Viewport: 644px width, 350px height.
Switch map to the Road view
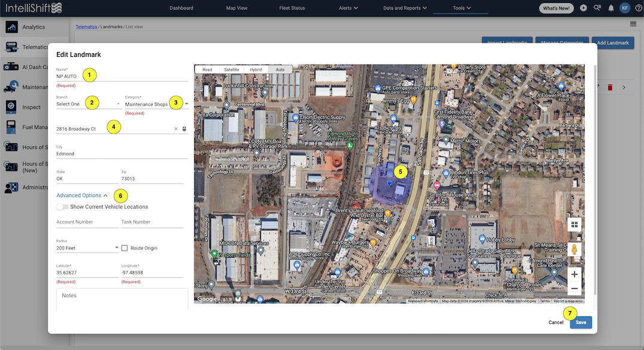click(x=207, y=70)
